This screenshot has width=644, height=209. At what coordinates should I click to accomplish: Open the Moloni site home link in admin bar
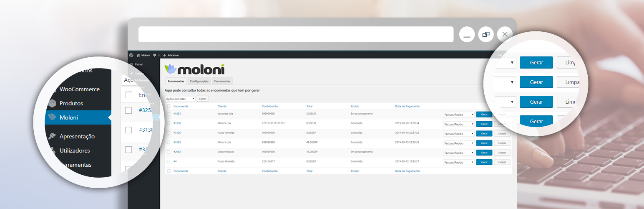143,55
